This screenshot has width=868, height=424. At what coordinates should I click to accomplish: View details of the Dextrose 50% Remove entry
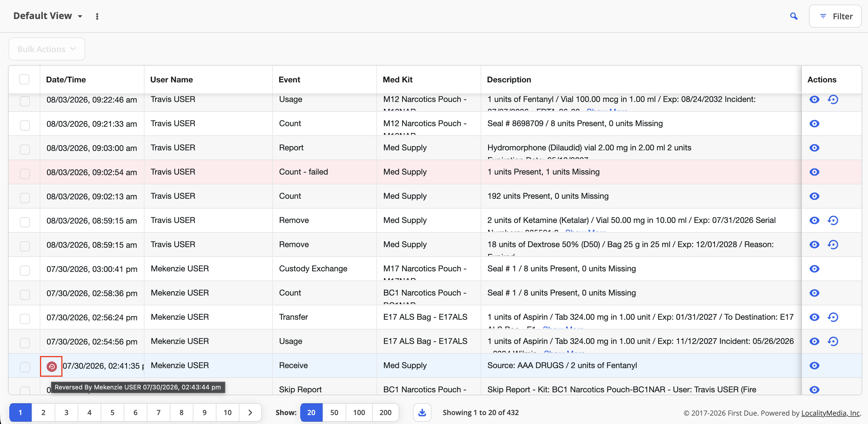point(814,245)
